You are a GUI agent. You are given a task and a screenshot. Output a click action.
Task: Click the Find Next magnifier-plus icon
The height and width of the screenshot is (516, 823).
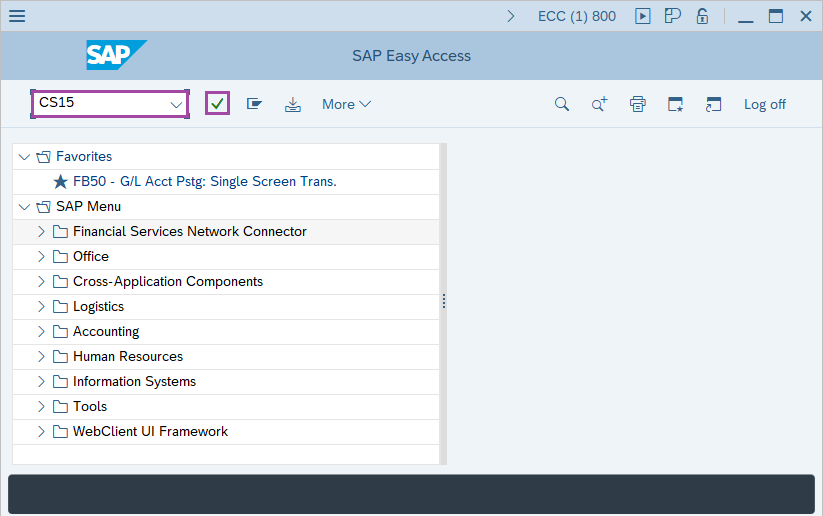click(x=599, y=104)
